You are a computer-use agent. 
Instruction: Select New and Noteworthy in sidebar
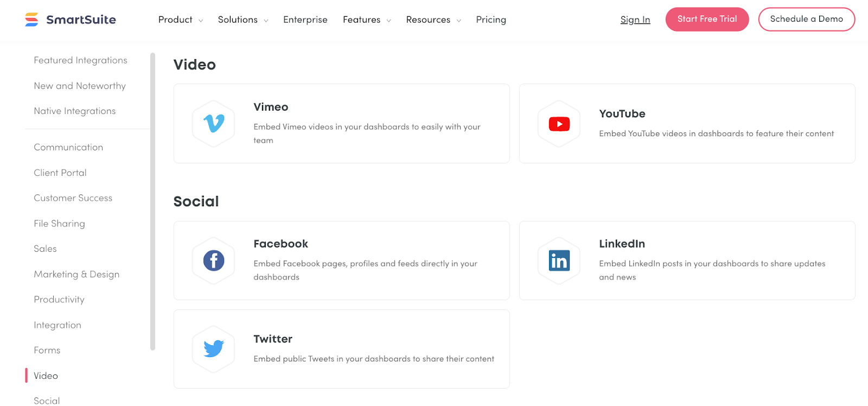80,86
